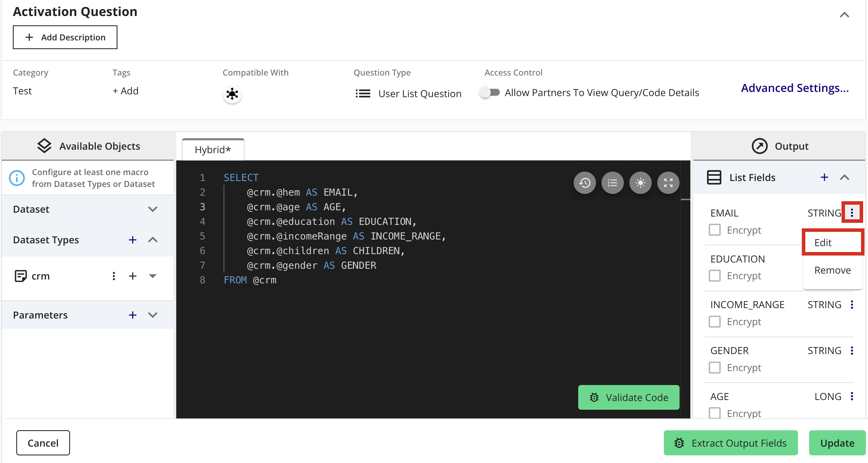Check Encrypt for the EMAIL field
The height and width of the screenshot is (463, 868).
[x=714, y=230]
